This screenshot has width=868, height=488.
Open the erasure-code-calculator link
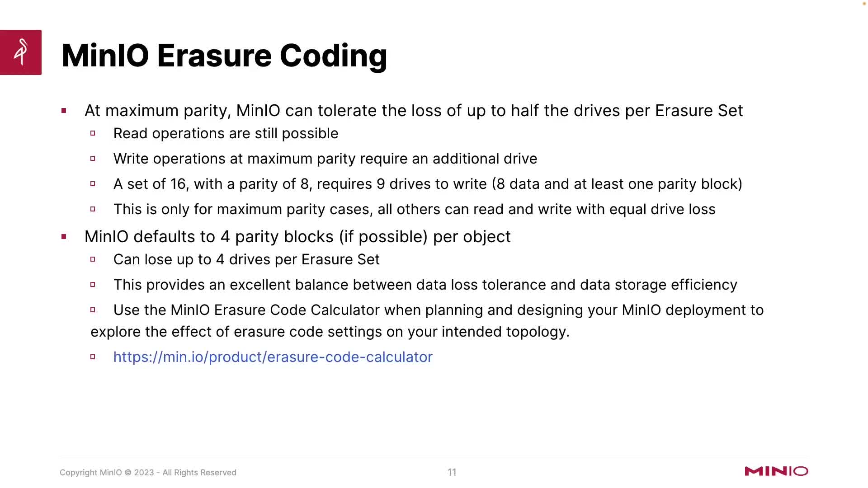click(273, 357)
